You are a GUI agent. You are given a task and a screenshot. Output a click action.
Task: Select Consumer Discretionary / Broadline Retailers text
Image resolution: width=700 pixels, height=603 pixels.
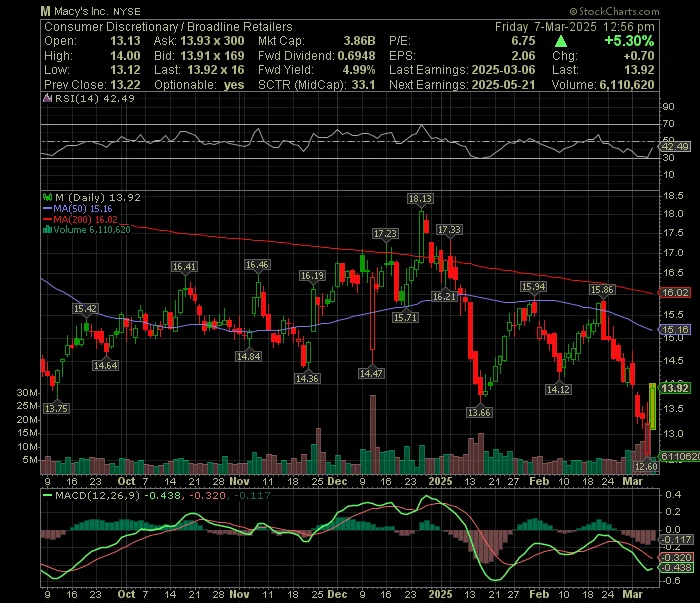tap(168, 27)
